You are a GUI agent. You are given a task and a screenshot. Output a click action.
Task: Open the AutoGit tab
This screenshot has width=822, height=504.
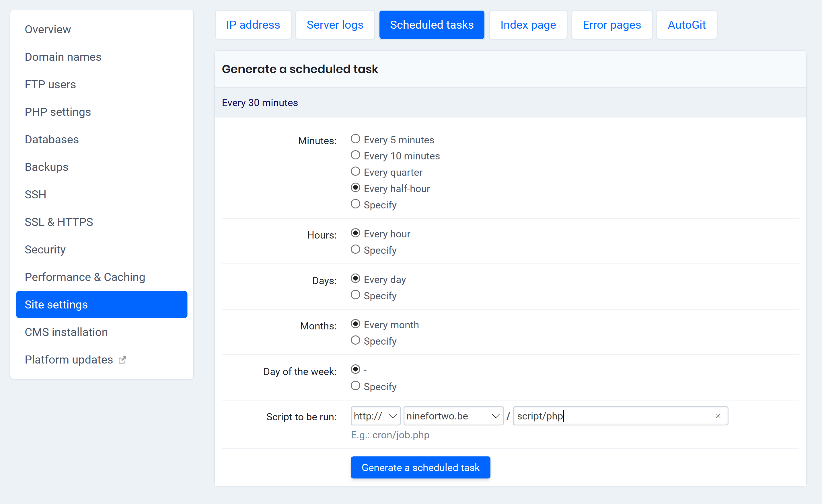click(x=687, y=25)
